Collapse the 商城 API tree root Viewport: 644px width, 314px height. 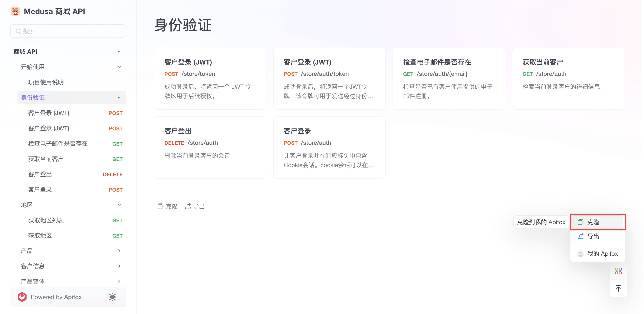point(119,51)
